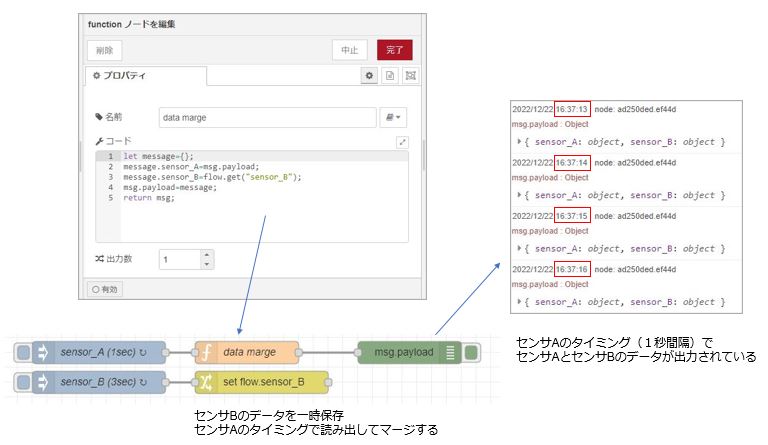Image resolution: width=768 pixels, height=445 pixels.
Task: Open the node description document icon
Action: click(390, 76)
